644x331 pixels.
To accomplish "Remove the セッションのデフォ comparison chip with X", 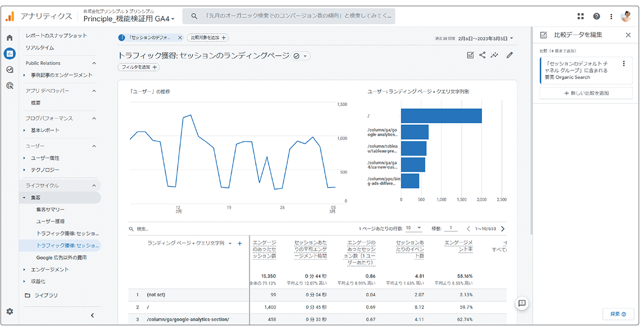I will (180, 38).
